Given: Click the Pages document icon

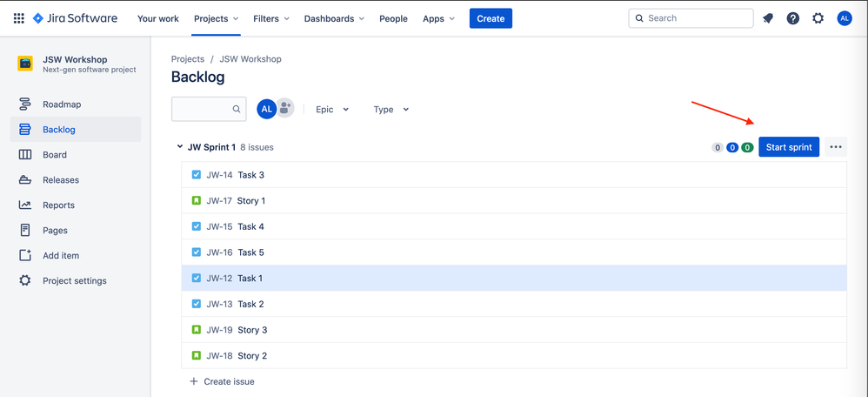Looking at the screenshot, I should pos(25,230).
